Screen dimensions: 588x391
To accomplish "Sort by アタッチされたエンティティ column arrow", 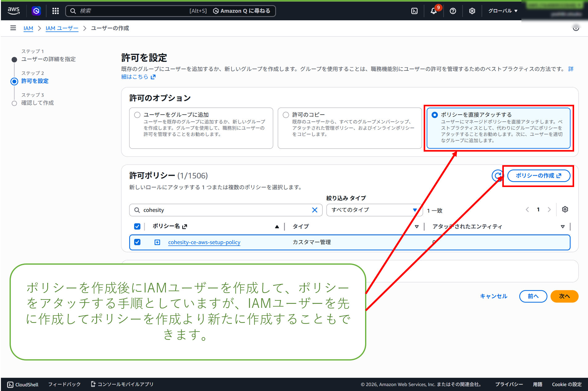I will pyautogui.click(x=563, y=227).
